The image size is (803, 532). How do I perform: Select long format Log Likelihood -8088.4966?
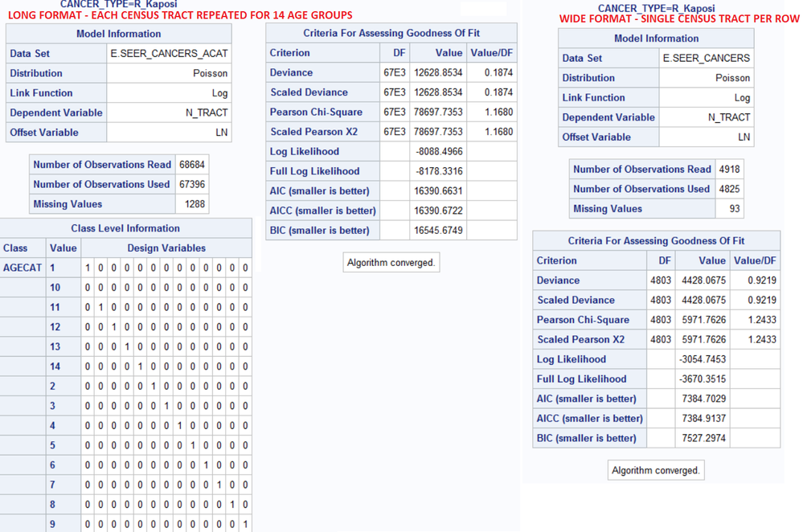[x=439, y=152]
